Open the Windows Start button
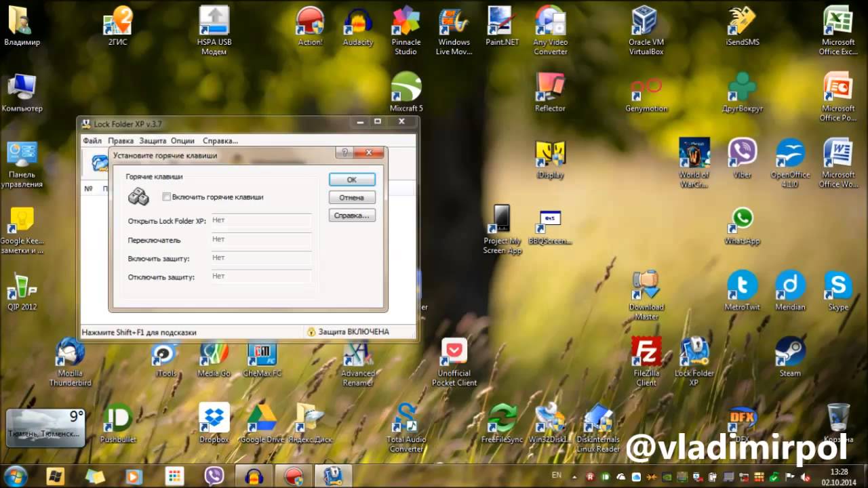The width and height of the screenshot is (868, 488). [x=15, y=475]
